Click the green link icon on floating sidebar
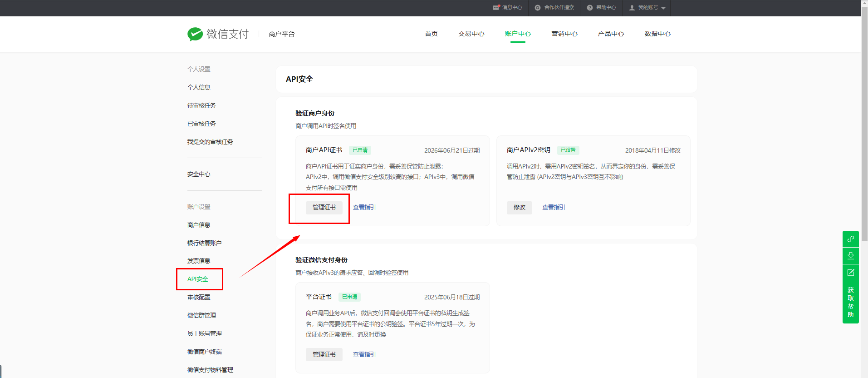This screenshot has height=378, width=868. [850, 239]
